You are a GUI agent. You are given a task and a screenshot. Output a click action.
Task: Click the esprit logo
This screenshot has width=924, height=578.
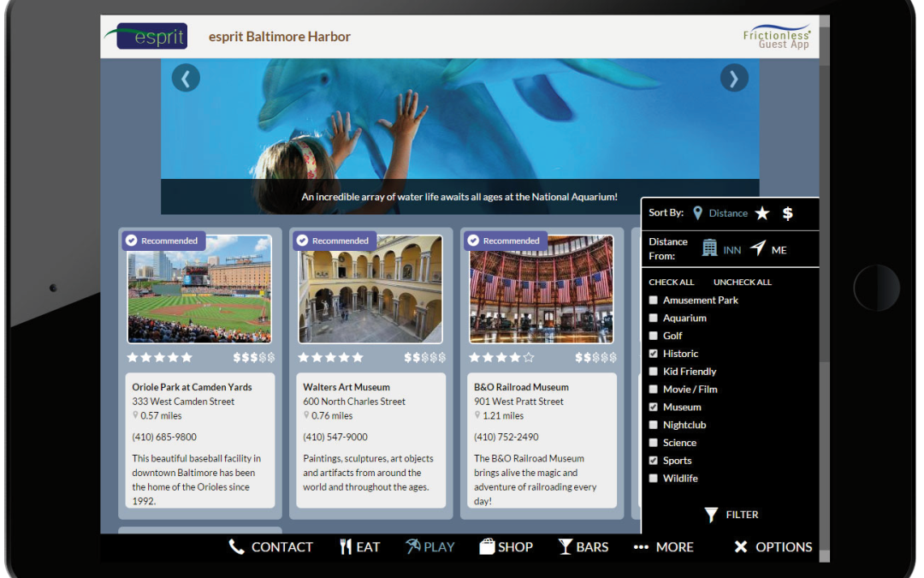point(147,36)
